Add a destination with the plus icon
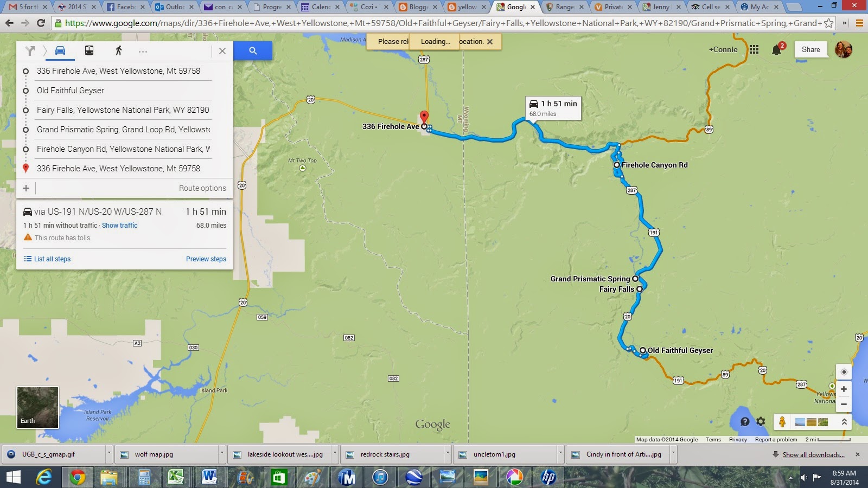Viewport: 868px width, 488px height. tap(26, 188)
